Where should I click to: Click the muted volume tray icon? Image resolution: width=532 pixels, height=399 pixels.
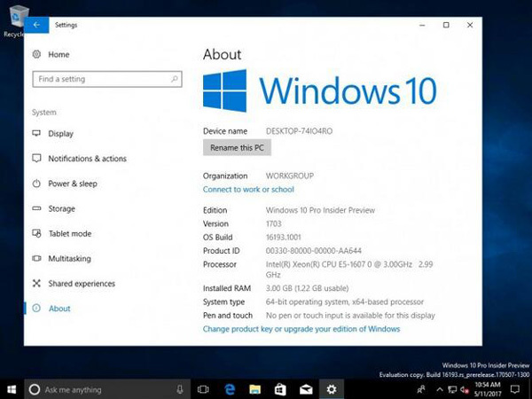pyautogui.click(x=465, y=389)
